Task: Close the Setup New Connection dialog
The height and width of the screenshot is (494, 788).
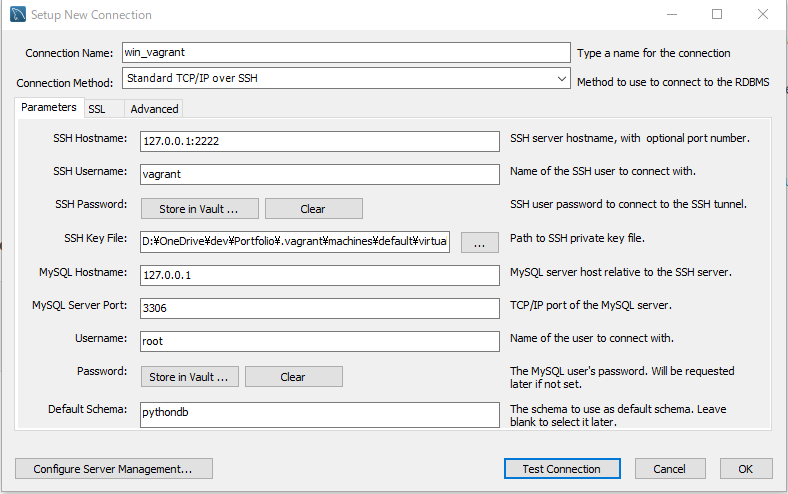Action: click(x=763, y=15)
